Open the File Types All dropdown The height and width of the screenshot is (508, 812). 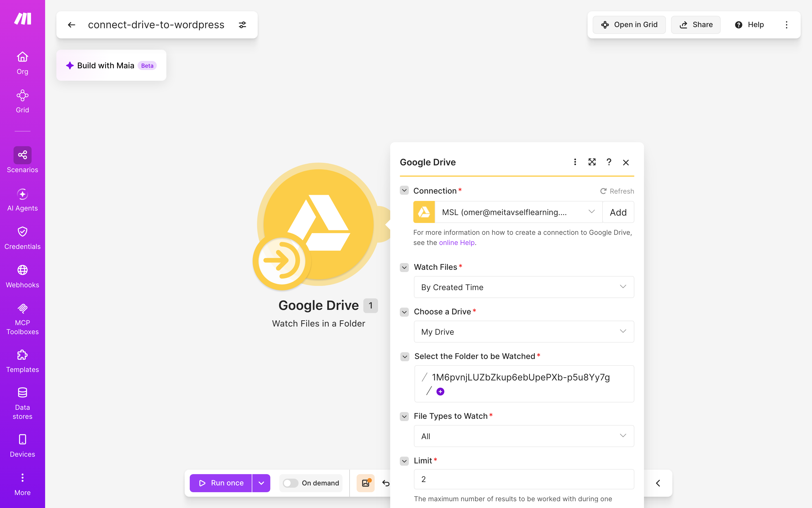524,436
